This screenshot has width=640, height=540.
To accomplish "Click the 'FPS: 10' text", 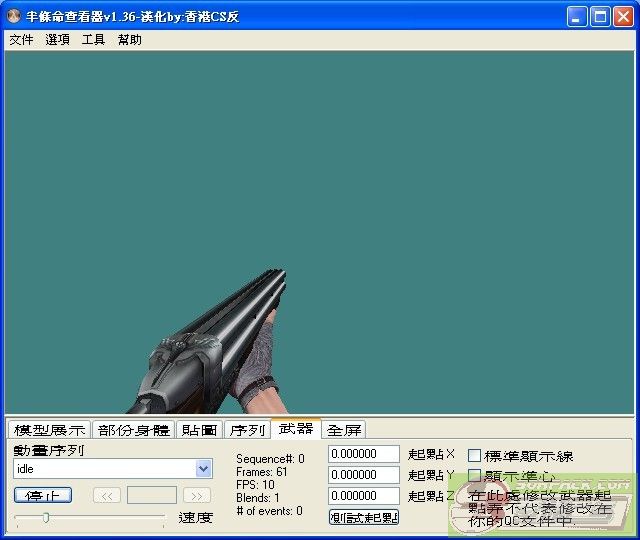I will pos(255,485).
